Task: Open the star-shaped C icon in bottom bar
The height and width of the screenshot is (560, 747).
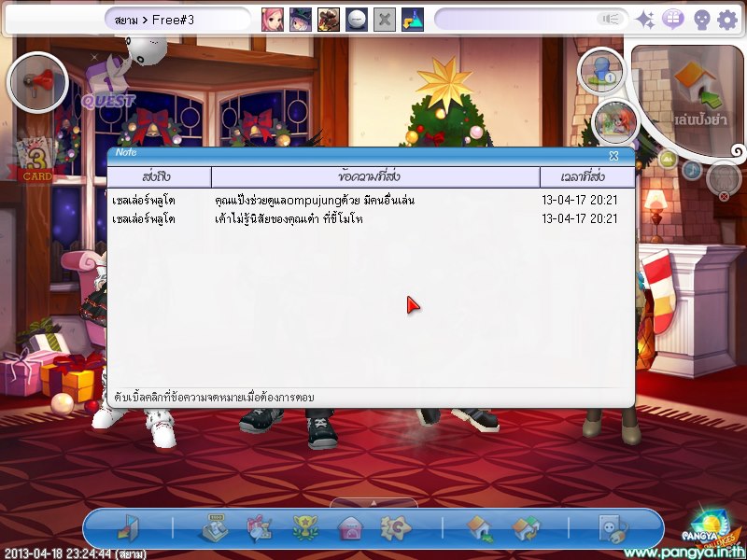Action: point(395,528)
